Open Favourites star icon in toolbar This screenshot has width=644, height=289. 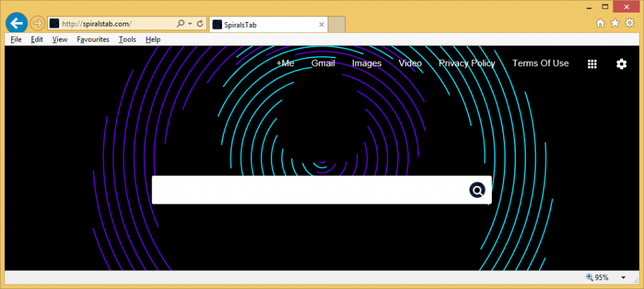pyautogui.click(x=614, y=23)
